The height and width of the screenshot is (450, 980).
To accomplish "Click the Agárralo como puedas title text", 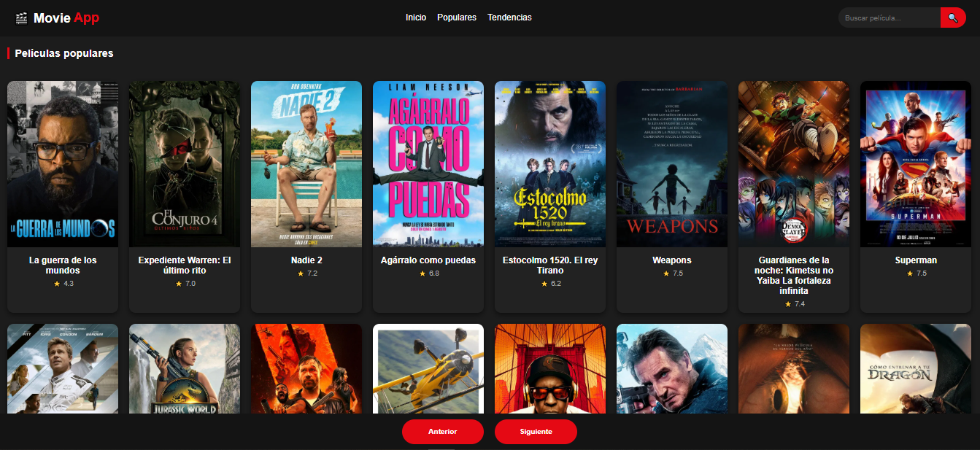I will coord(428,260).
